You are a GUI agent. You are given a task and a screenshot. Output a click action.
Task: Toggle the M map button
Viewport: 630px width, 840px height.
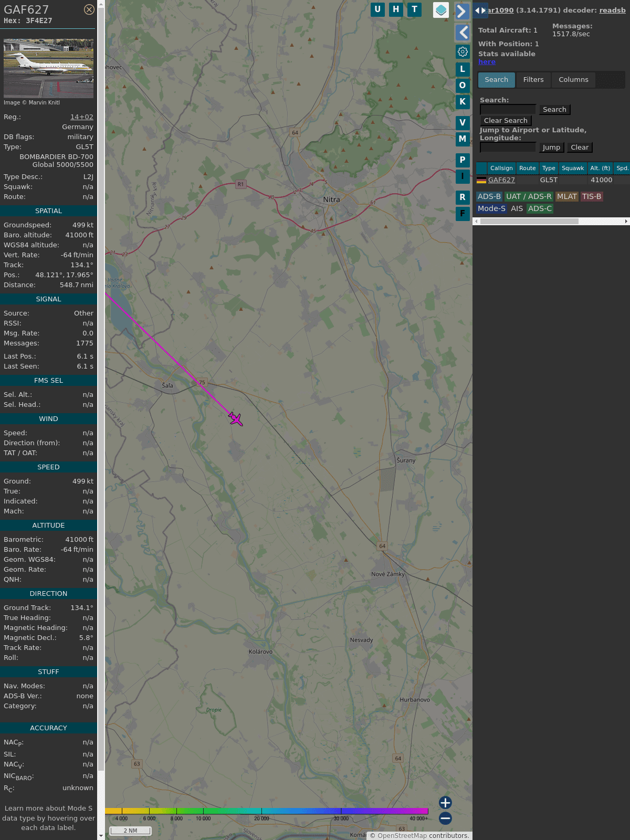463,139
